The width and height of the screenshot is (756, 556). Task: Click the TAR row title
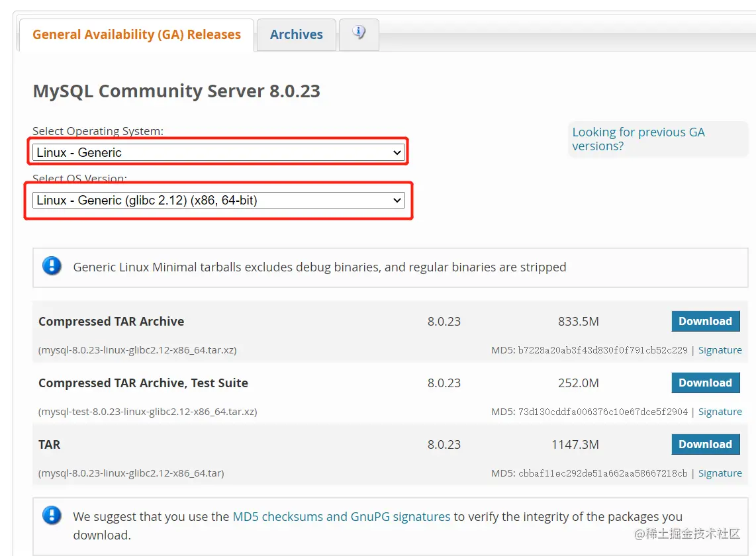click(x=49, y=444)
